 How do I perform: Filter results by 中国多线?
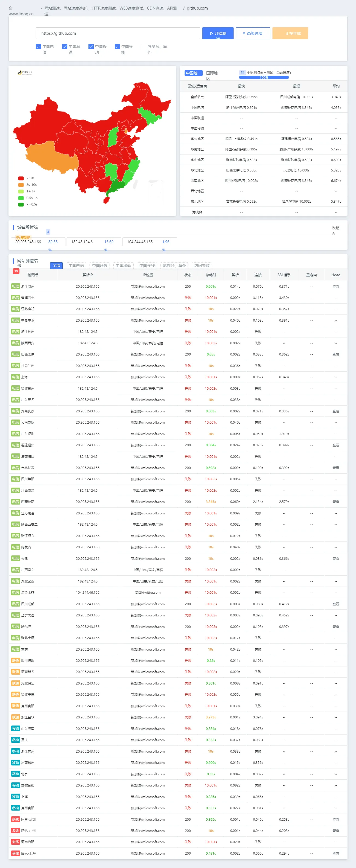[147, 266]
